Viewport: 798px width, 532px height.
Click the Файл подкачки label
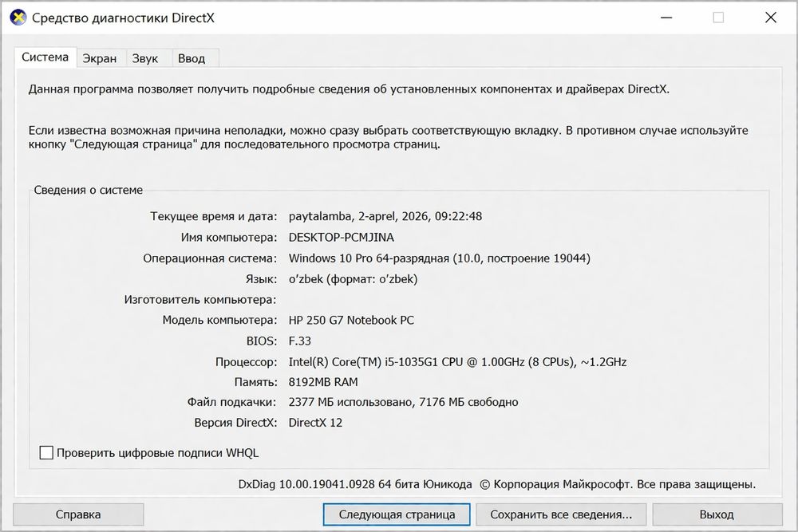tap(231, 402)
